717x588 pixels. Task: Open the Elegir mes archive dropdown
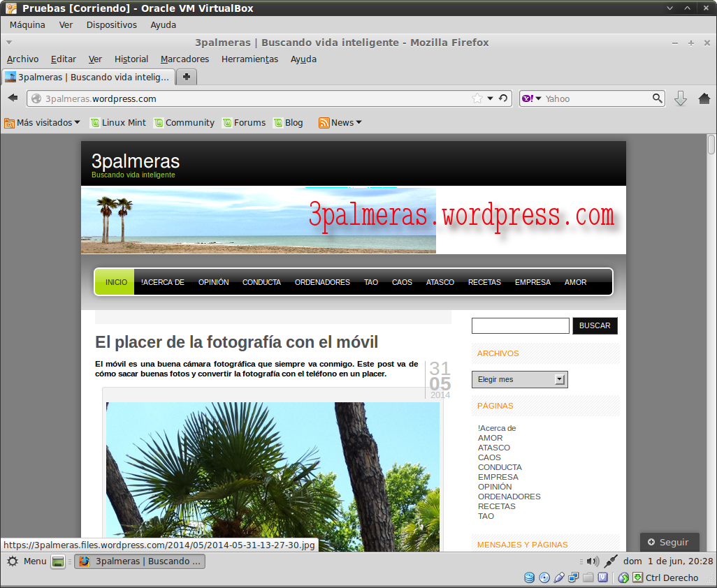519,379
